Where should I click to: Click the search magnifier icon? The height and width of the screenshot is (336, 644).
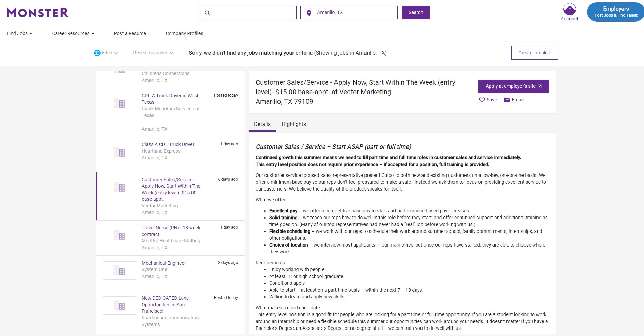207,13
